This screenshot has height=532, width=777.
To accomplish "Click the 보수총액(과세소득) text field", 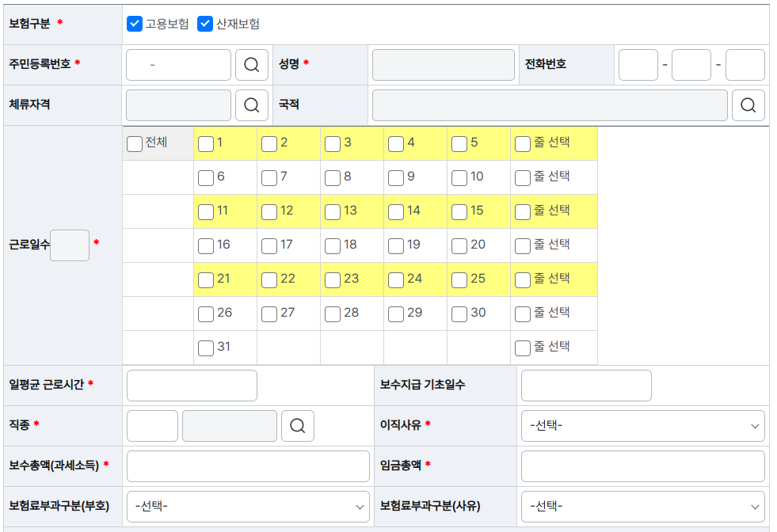I will click(x=248, y=466).
